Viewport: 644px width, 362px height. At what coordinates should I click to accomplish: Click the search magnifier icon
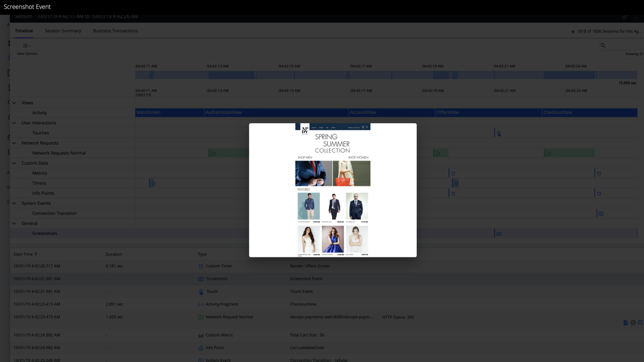click(603, 45)
